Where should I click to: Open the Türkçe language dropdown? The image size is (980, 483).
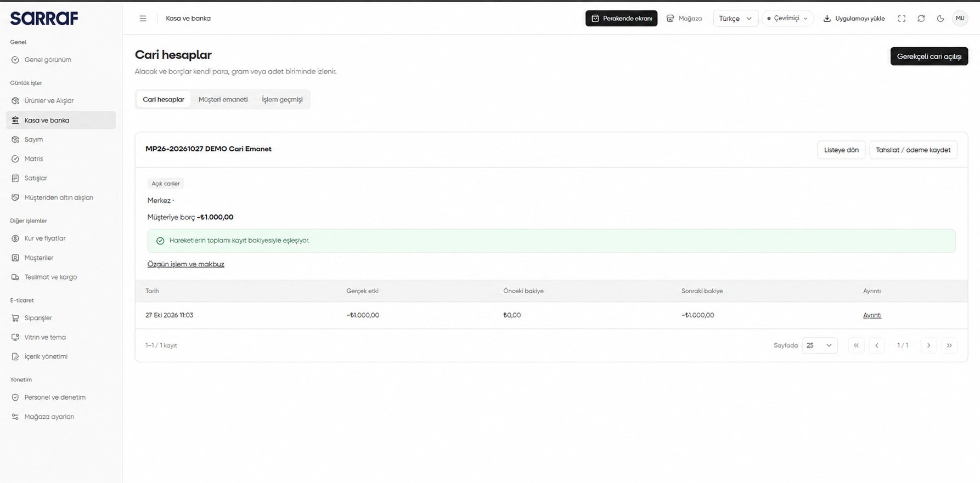[735, 19]
